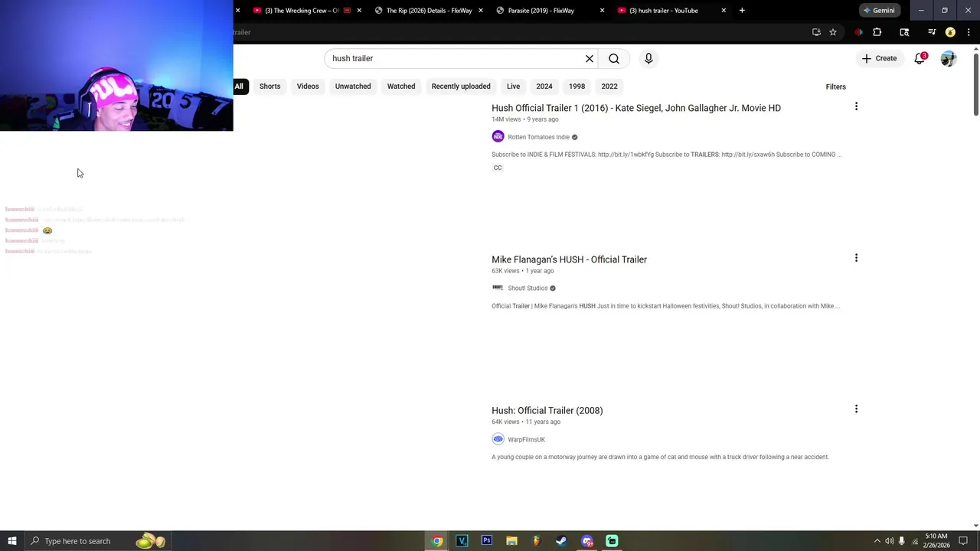Viewport: 980px width, 551px height.
Task: Select the Live filter chip
Action: click(513, 86)
